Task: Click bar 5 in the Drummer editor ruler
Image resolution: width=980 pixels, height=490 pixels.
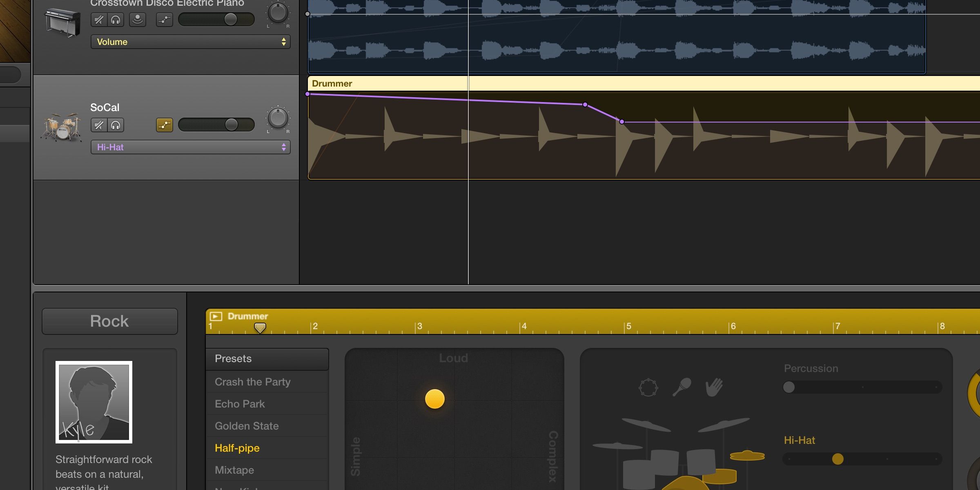Action: pyautogui.click(x=629, y=326)
